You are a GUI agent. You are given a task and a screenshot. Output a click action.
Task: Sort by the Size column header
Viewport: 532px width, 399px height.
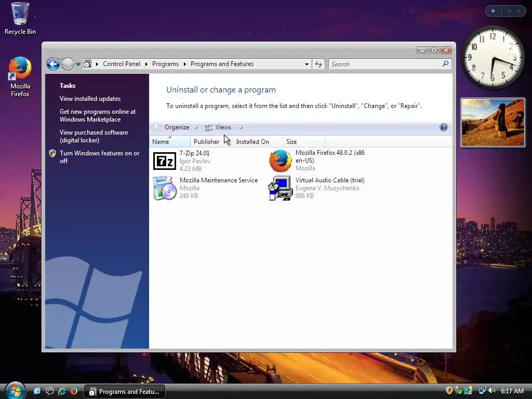click(x=303, y=141)
